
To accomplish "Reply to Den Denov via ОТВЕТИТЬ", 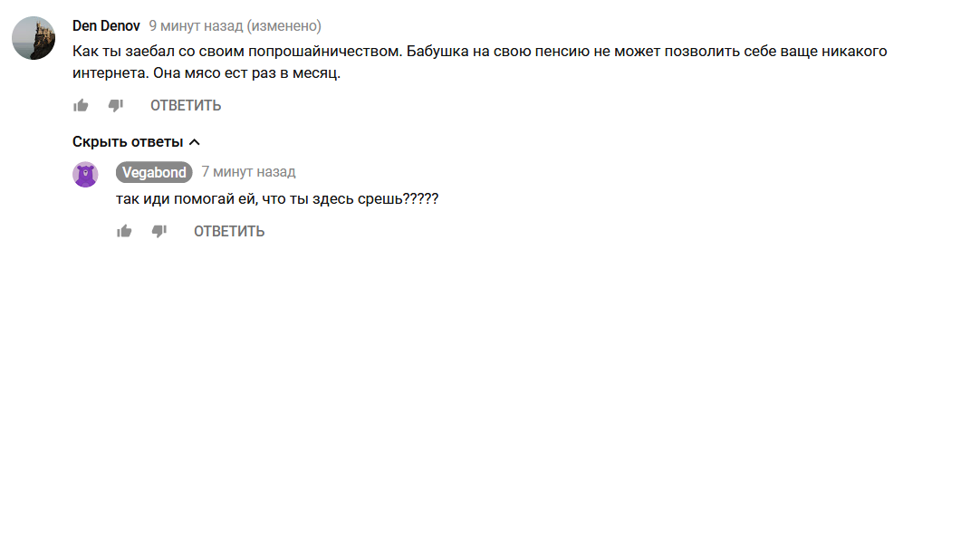I will click(x=186, y=106).
